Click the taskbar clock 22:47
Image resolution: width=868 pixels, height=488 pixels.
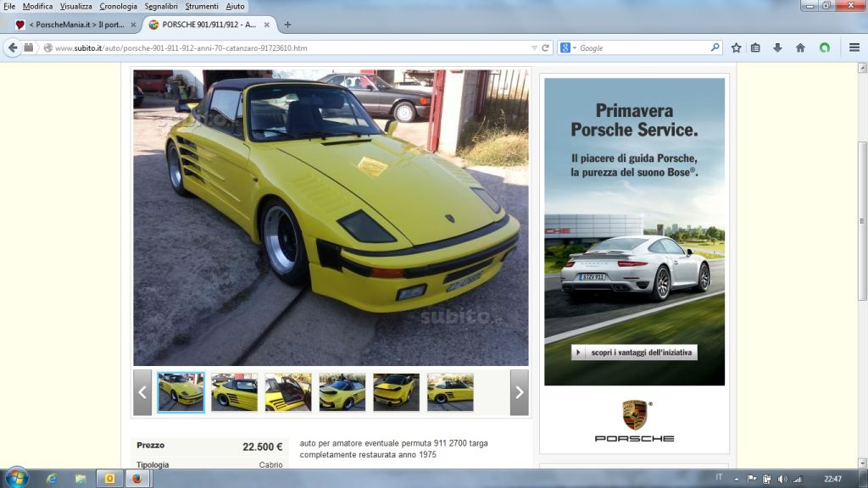click(832, 480)
